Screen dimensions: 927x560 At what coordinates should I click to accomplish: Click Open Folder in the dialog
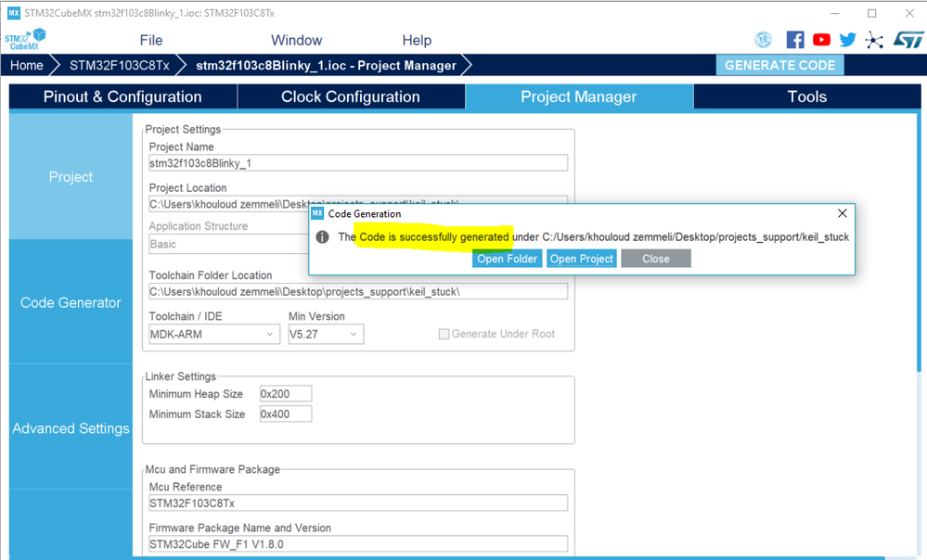(x=508, y=259)
